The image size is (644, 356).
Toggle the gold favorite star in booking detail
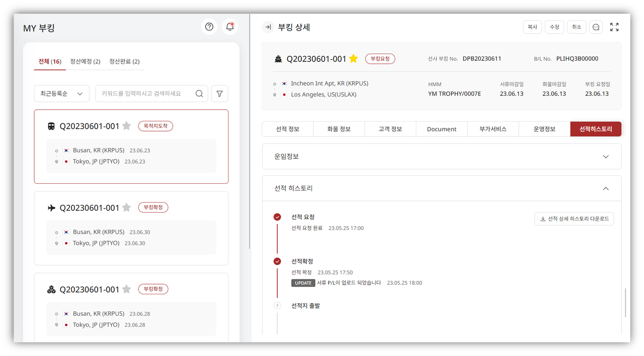(354, 59)
